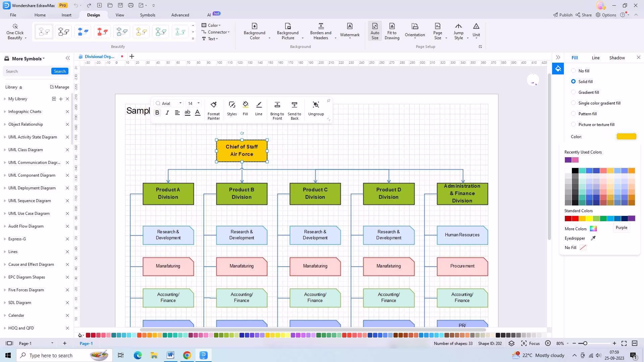
Task: Click Bring to Front icon
Action: 277,105
